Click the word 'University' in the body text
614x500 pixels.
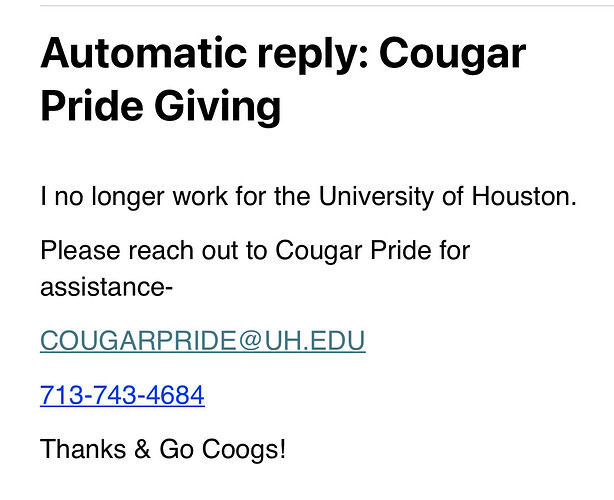click(376, 196)
